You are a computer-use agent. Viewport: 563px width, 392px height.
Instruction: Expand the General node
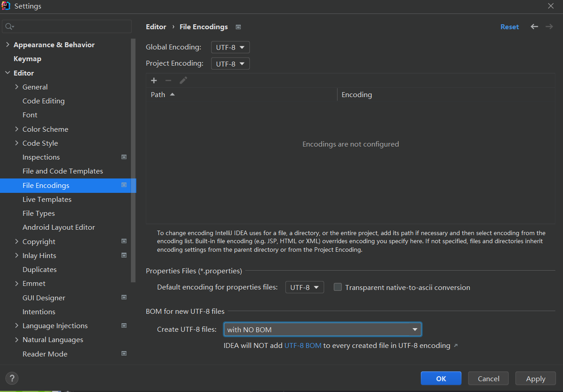coord(17,87)
